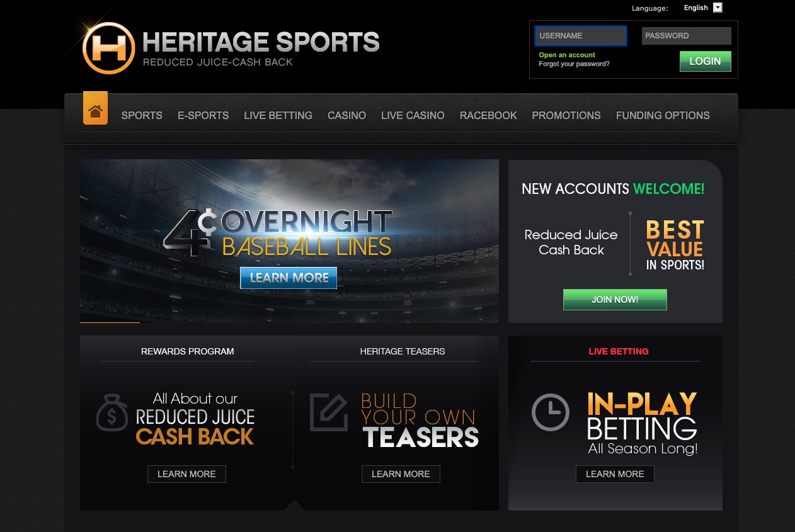
Task: Open the Language dropdown arrow
Action: coord(718,8)
